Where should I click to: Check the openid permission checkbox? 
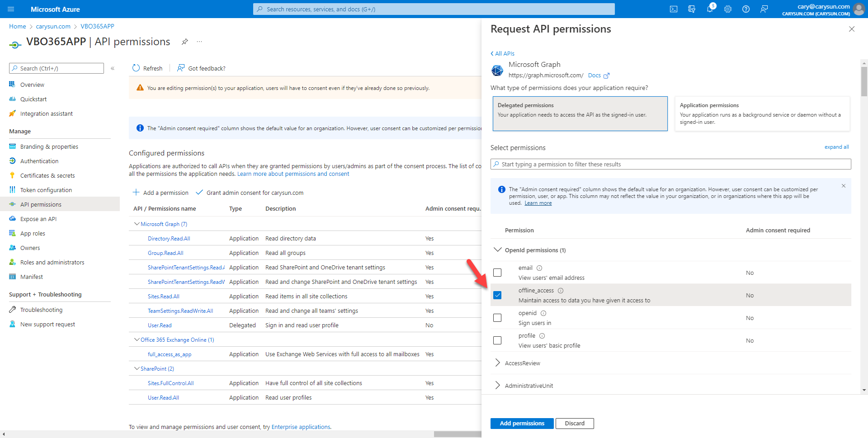(497, 318)
